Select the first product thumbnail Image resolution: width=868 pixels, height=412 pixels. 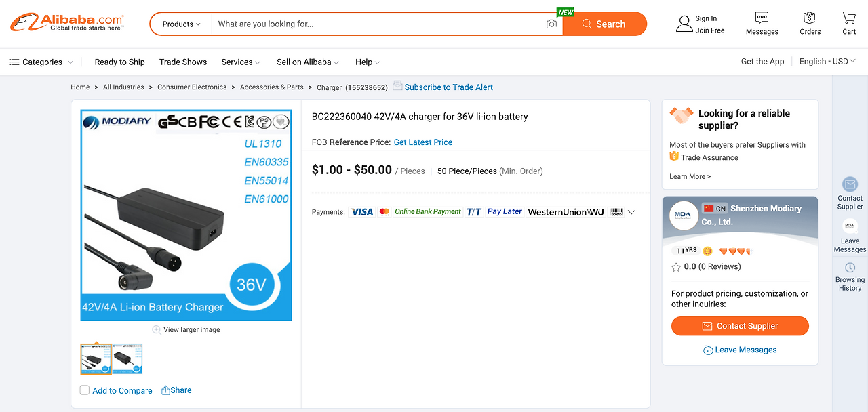[96, 359]
